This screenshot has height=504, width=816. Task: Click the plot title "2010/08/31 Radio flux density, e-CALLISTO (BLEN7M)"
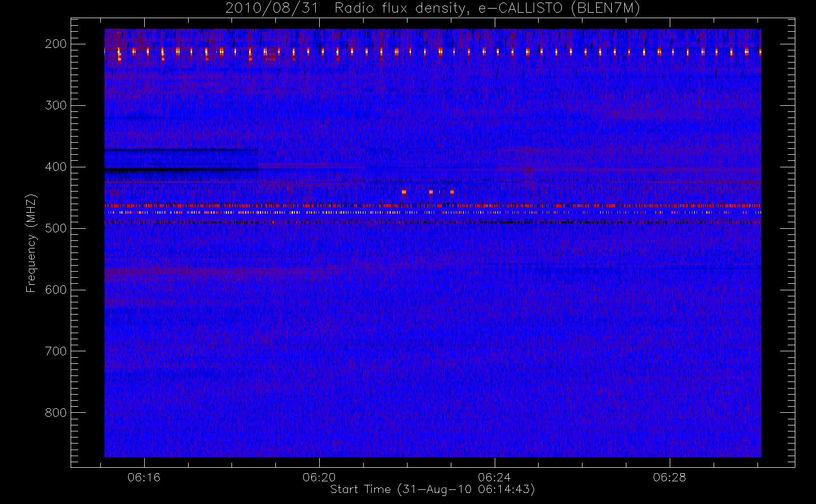433,9
